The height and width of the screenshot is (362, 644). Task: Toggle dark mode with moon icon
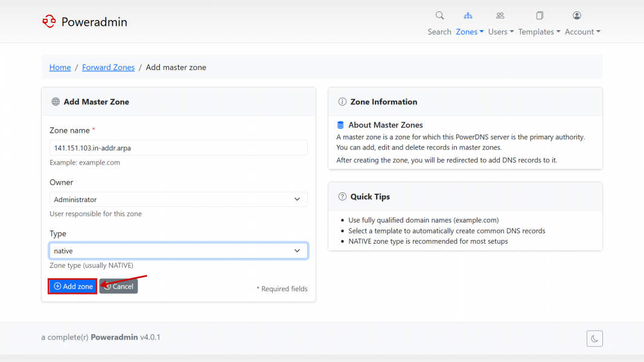tap(595, 338)
